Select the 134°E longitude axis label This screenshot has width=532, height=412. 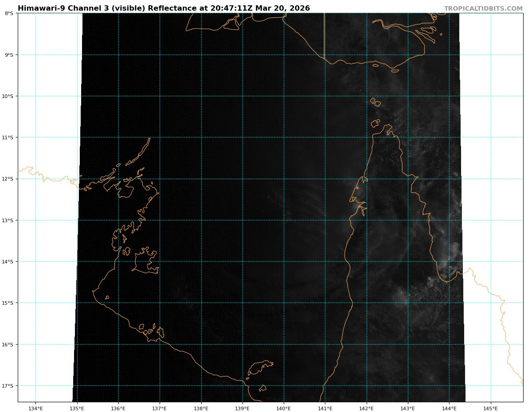click(x=35, y=408)
